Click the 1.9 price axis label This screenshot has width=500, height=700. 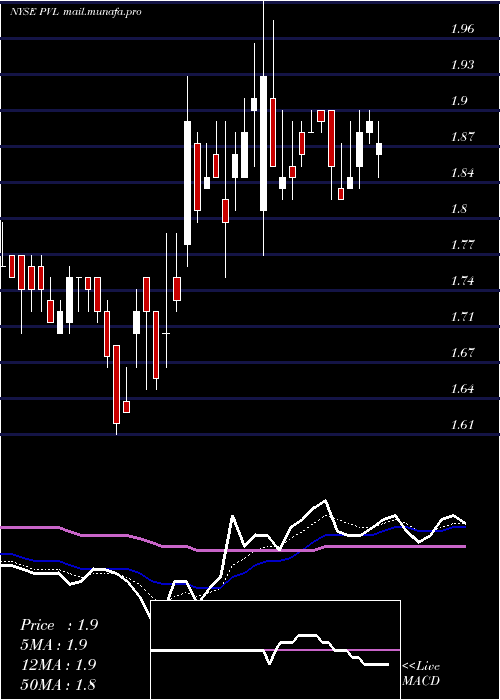point(459,101)
